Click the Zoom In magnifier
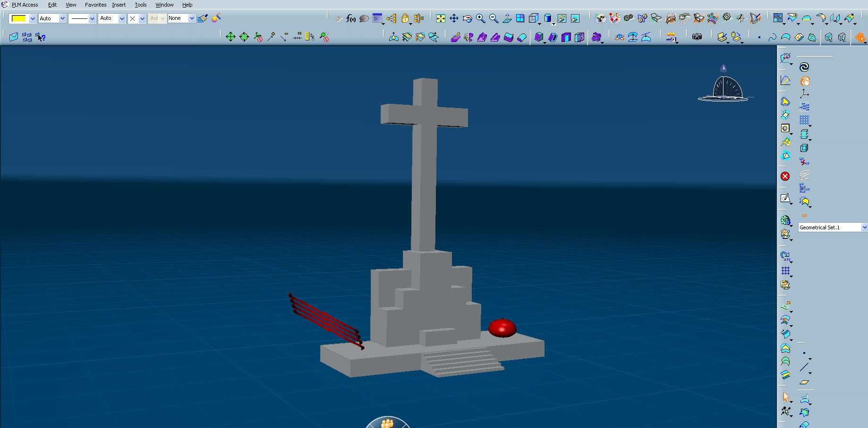The height and width of the screenshot is (428, 868). (x=481, y=18)
